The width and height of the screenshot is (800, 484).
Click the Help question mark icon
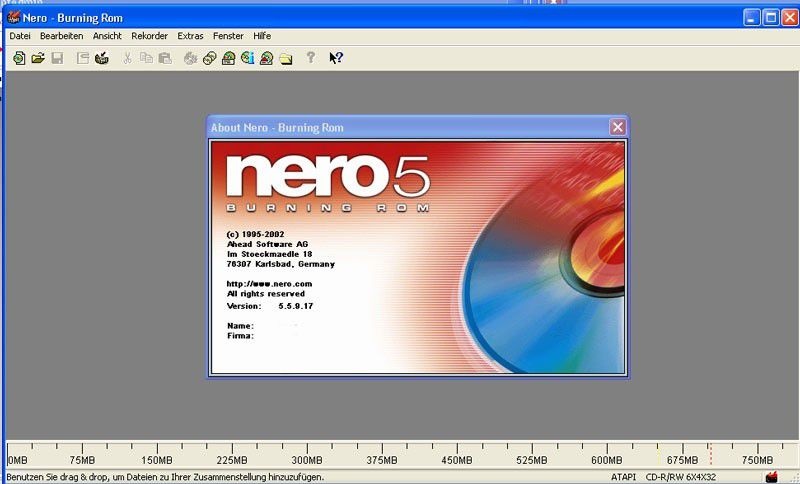(x=311, y=57)
